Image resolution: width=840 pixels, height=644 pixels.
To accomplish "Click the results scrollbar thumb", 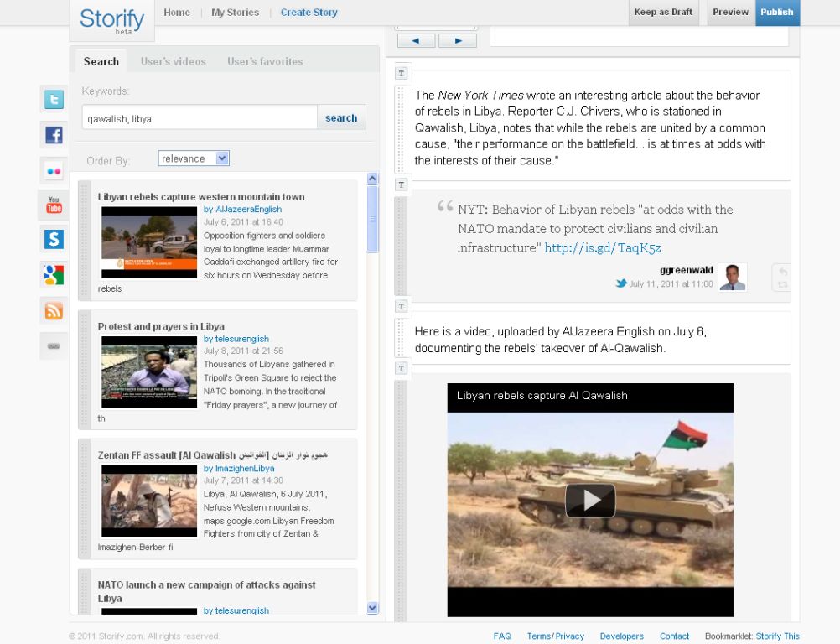I will coord(372,219).
